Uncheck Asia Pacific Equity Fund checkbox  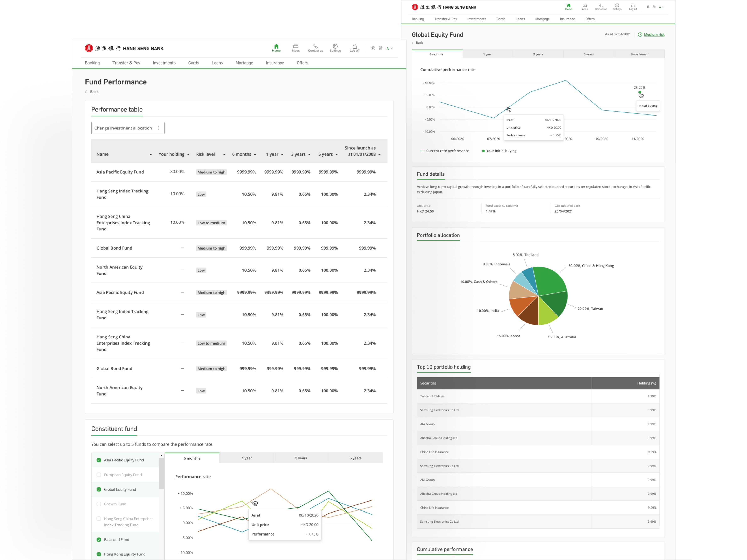click(99, 460)
